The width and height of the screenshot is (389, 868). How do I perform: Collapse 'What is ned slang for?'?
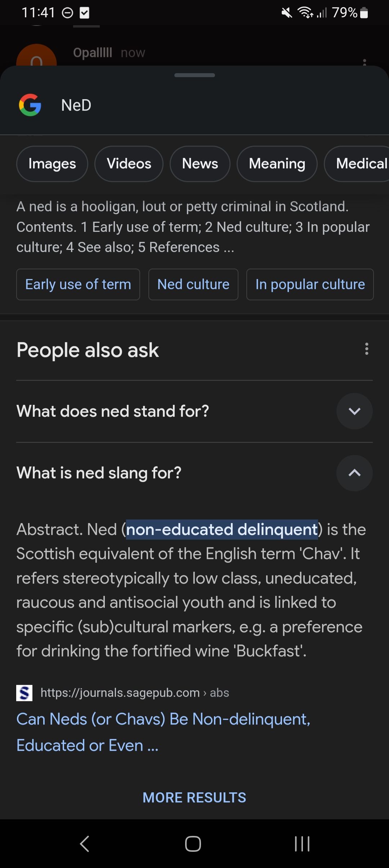354,473
